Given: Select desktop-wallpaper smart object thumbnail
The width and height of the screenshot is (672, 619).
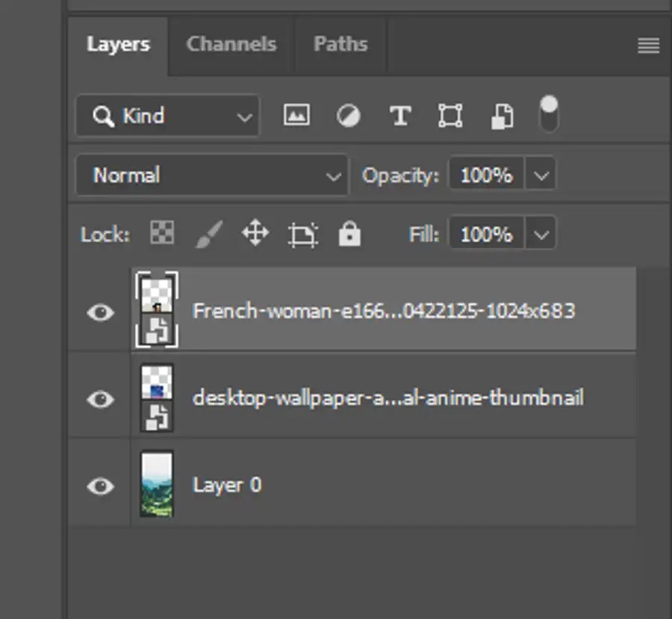Looking at the screenshot, I should click(157, 397).
